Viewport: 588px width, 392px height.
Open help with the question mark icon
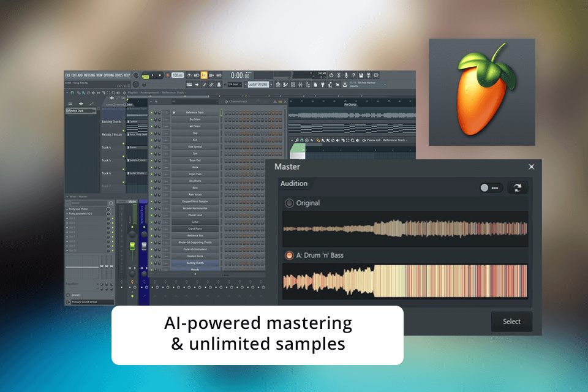click(353, 75)
